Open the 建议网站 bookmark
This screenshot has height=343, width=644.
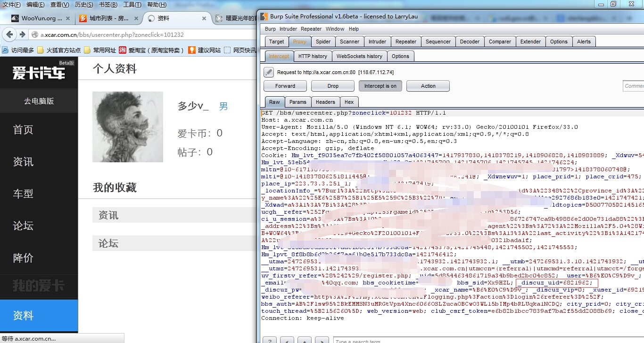204,50
